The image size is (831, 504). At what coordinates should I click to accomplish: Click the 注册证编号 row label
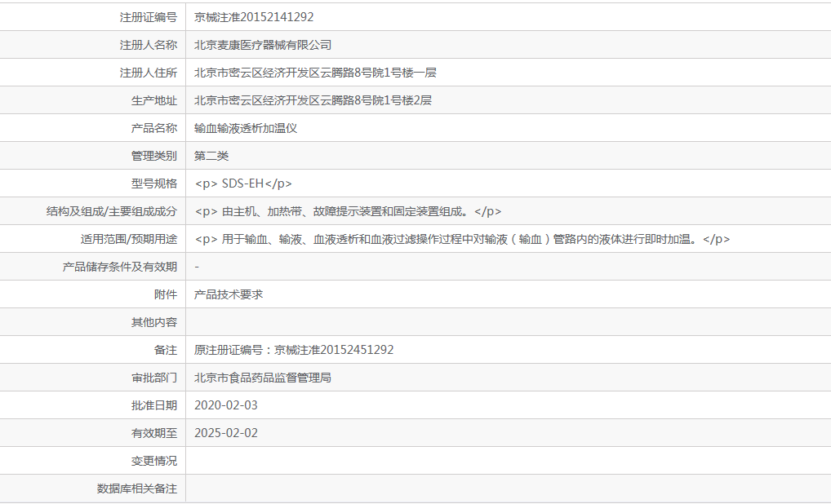pos(149,17)
